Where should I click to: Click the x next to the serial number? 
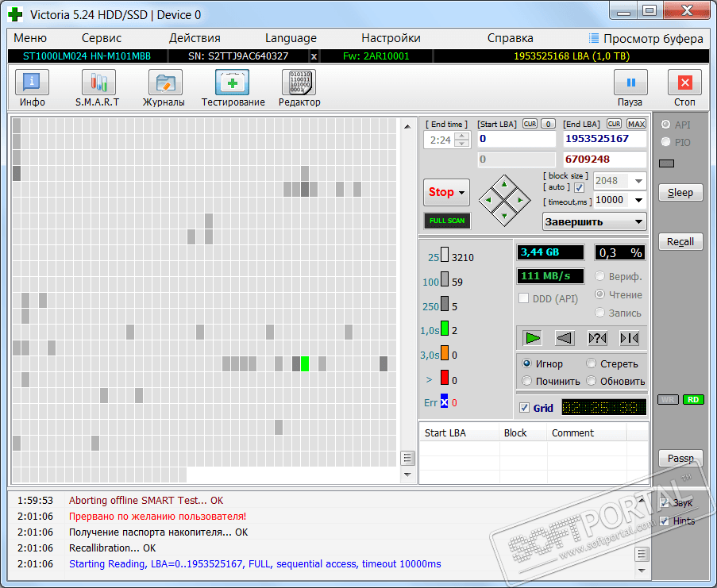pyautogui.click(x=314, y=56)
